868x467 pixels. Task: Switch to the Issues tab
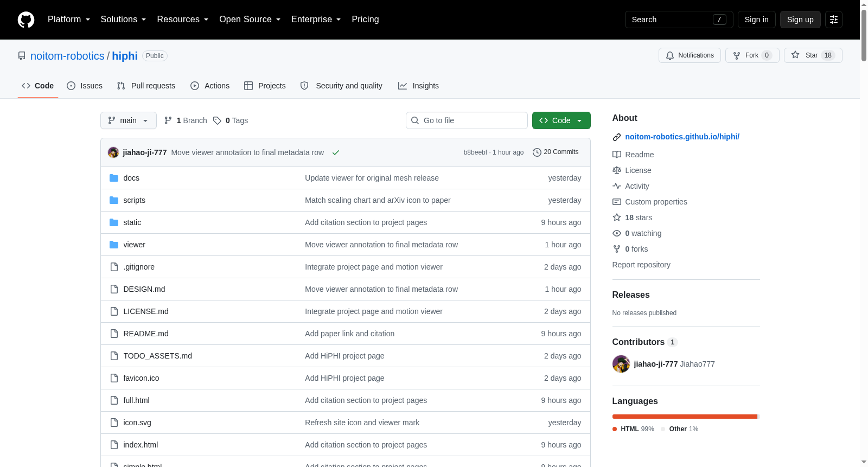pos(85,86)
